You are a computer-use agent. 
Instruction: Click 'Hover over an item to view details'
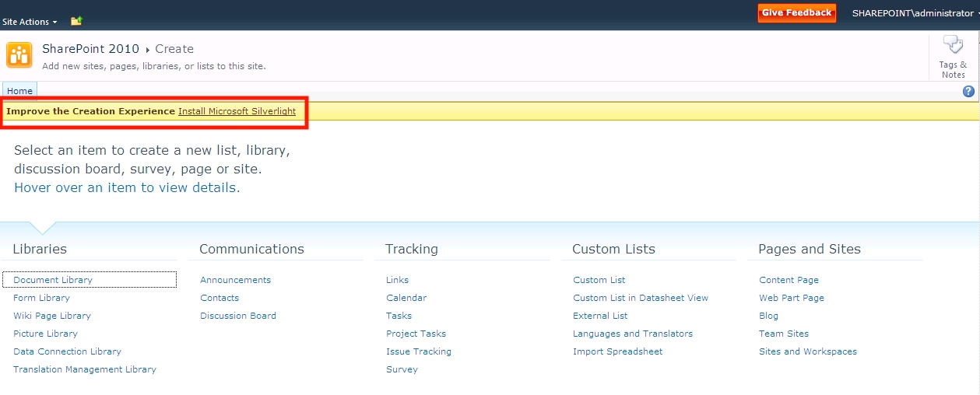click(x=127, y=187)
